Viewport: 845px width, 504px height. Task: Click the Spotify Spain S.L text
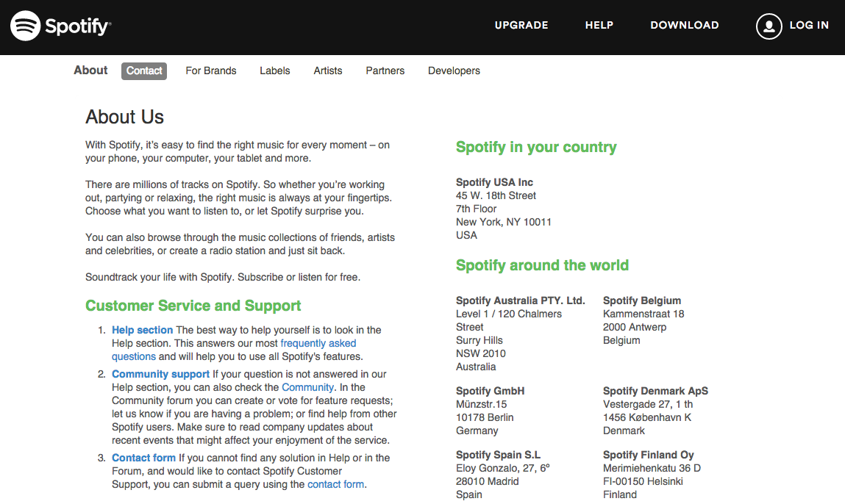(x=498, y=456)
